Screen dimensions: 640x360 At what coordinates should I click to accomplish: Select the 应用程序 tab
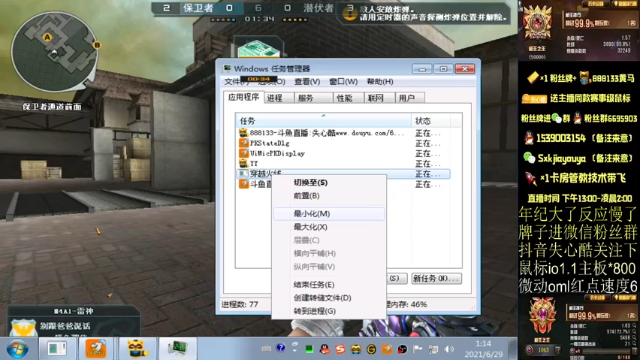click(244, 97)
